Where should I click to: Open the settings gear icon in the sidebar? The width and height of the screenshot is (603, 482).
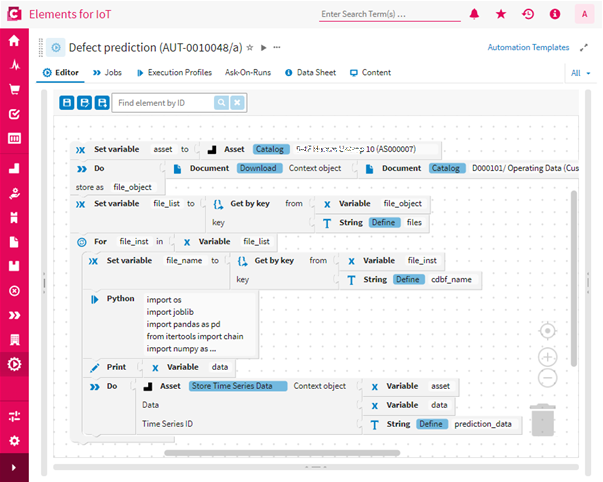point(14,441)
